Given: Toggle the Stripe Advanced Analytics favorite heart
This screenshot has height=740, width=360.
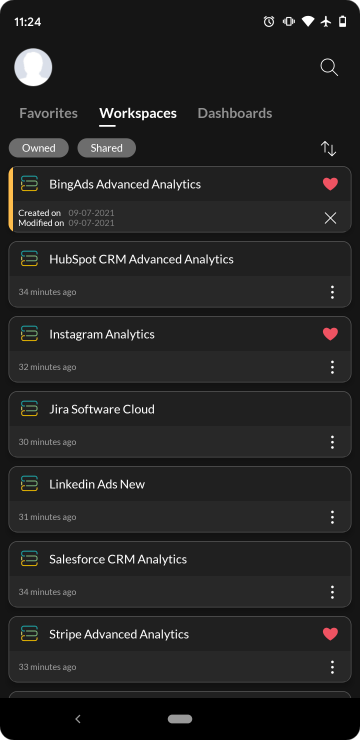Looking at the screenshot, I should pos(330,634).
